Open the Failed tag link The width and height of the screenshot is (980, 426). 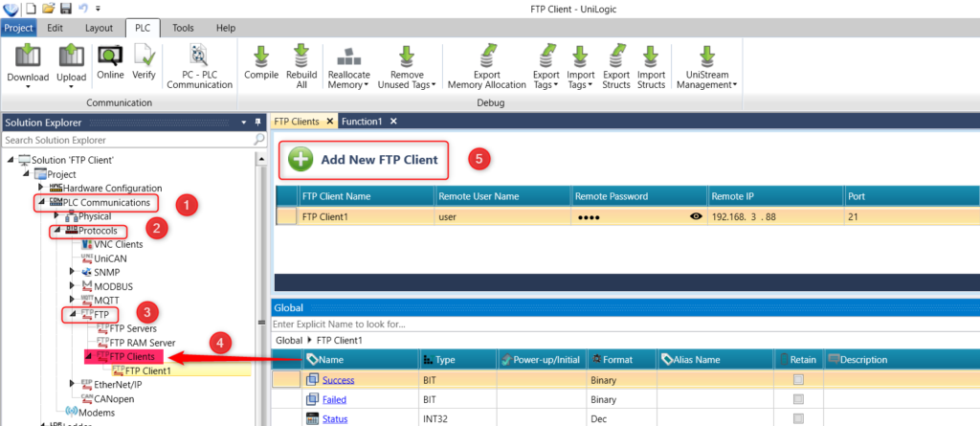point(334,399)
